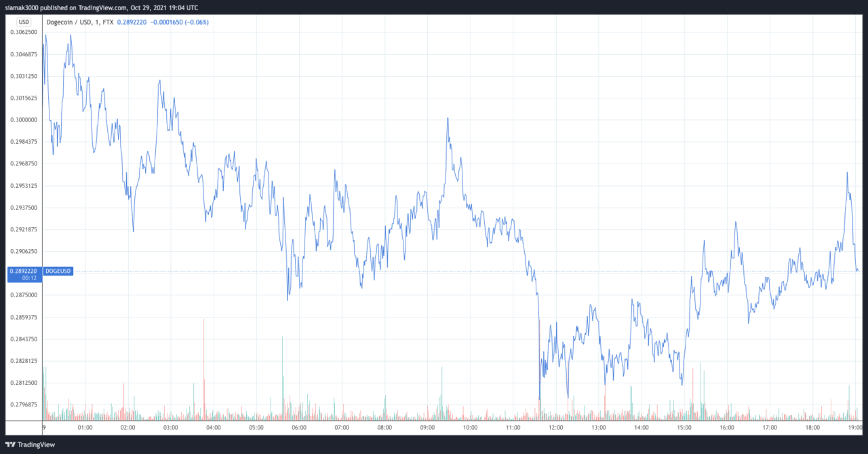Viewport: 868px width, 454px height.
Task: Click the USD currency button
Action: pyautogui.click(x=24, y=22)
